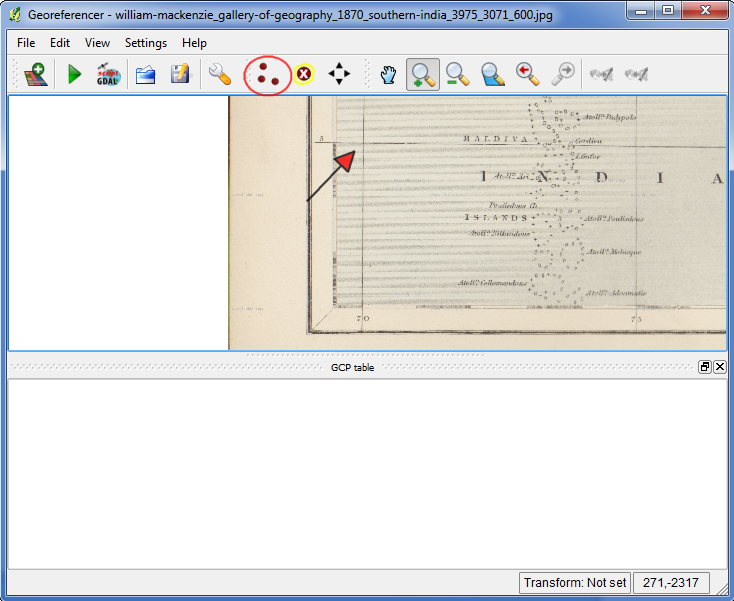Image resolution: width=734 pixels, height=601 pixels.
Task: Load GCP points icon
Action: [146, 74]
